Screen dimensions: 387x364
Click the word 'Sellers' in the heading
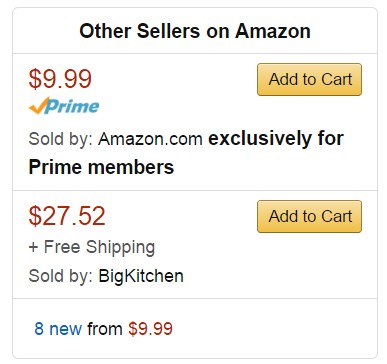tap(168, 31)
